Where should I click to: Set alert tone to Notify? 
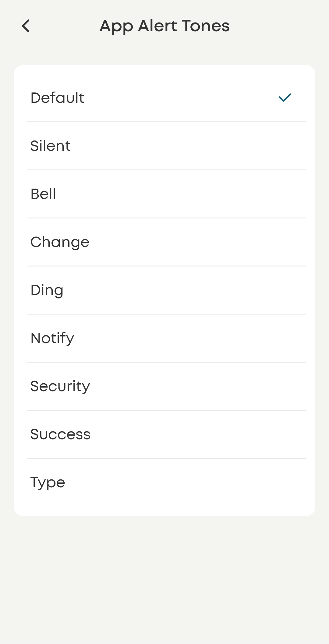pos(52,338)
